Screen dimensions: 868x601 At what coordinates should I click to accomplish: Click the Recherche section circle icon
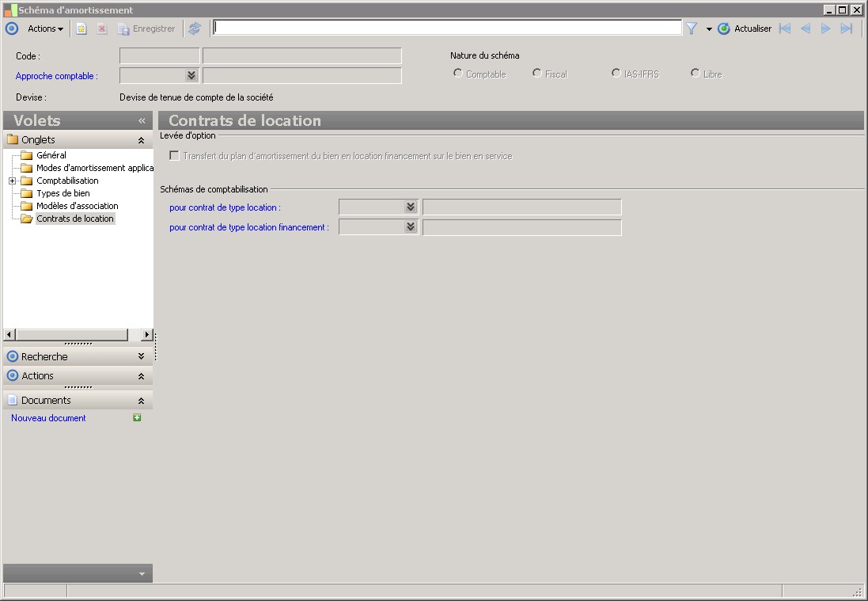(x=12, y=357)
